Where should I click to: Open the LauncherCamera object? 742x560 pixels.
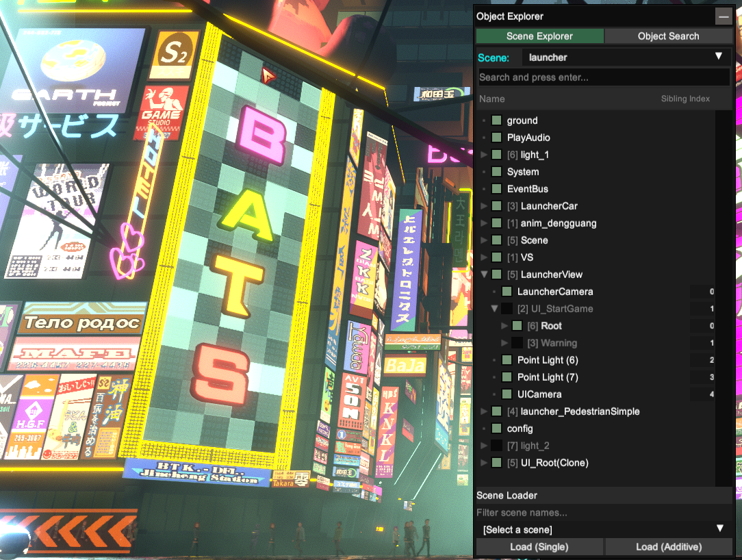[555, 291]
